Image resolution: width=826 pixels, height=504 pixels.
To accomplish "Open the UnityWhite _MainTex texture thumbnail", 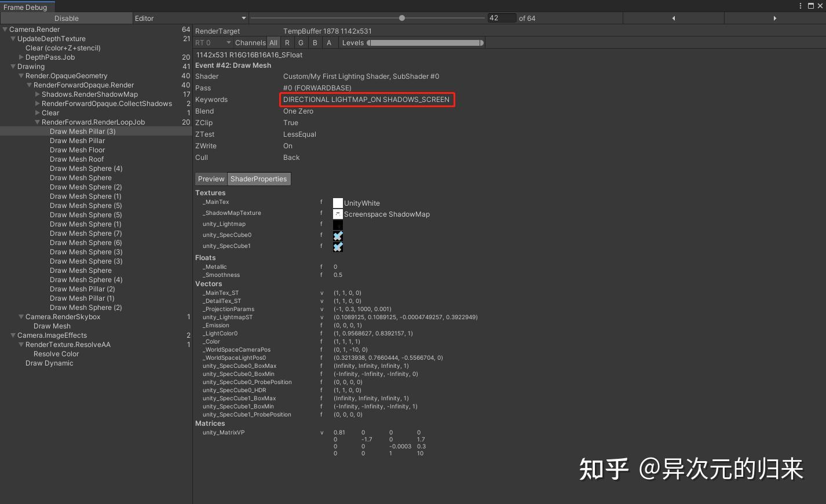I will tap(338, 202).
